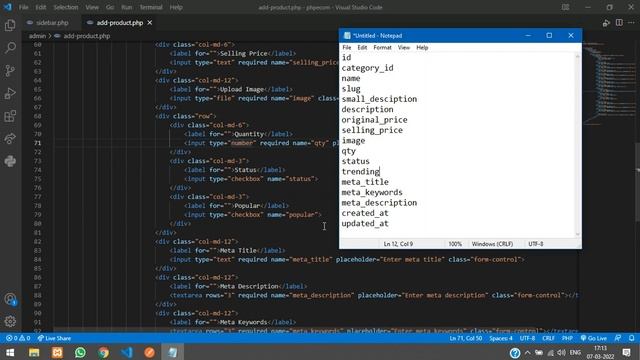Screen dimensions: 640x360
Task: Click add-product.php in the breadcrumb
Action: coord(87,36)
